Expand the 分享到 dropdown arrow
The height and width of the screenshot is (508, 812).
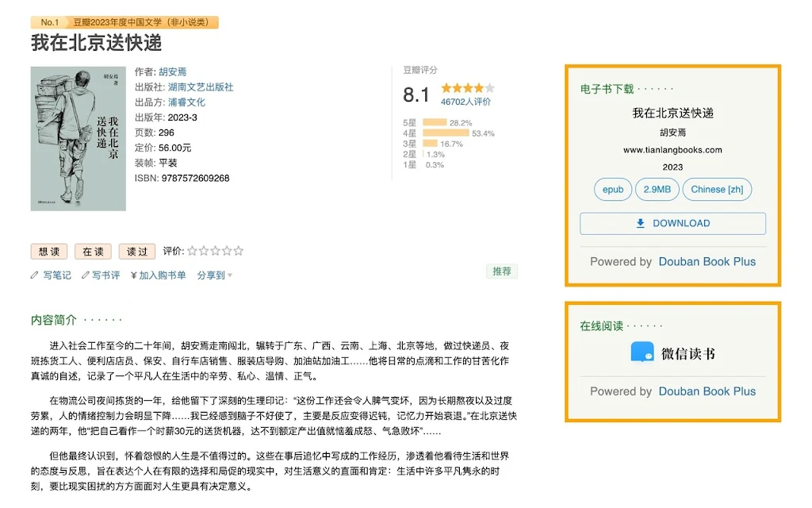[x=230, y=275]
